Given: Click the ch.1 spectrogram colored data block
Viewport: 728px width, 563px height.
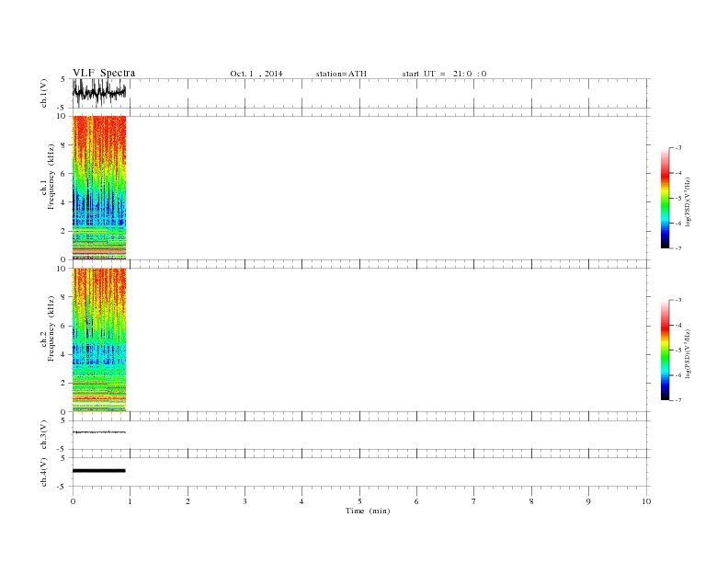Looking at the screenshot, I should coord(99,188).
